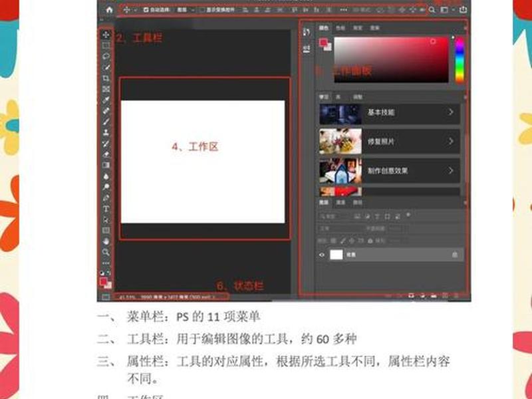Click the add layer mask icon
Image resolution: width=532 pixels, height=399 pixels.
(411, 296)
